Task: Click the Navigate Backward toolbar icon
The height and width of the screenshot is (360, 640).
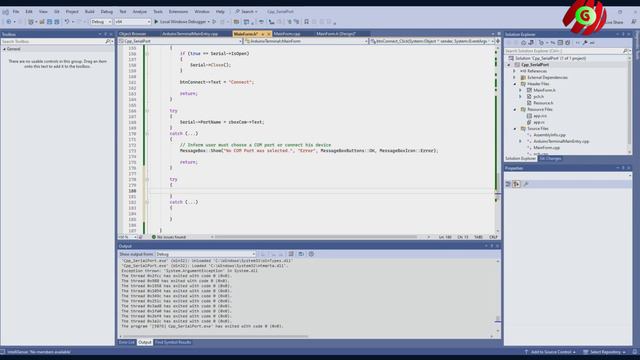Action: pos(9,22)
